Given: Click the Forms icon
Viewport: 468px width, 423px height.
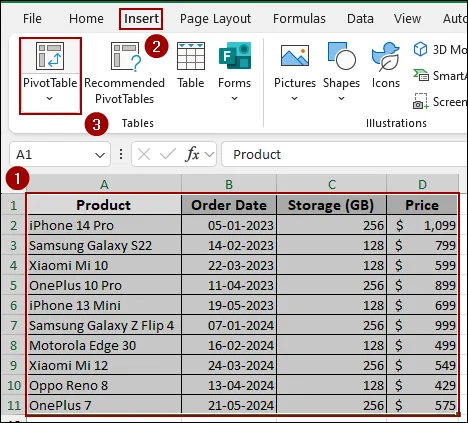Looking at the screenshot, I should click(235, 56).
